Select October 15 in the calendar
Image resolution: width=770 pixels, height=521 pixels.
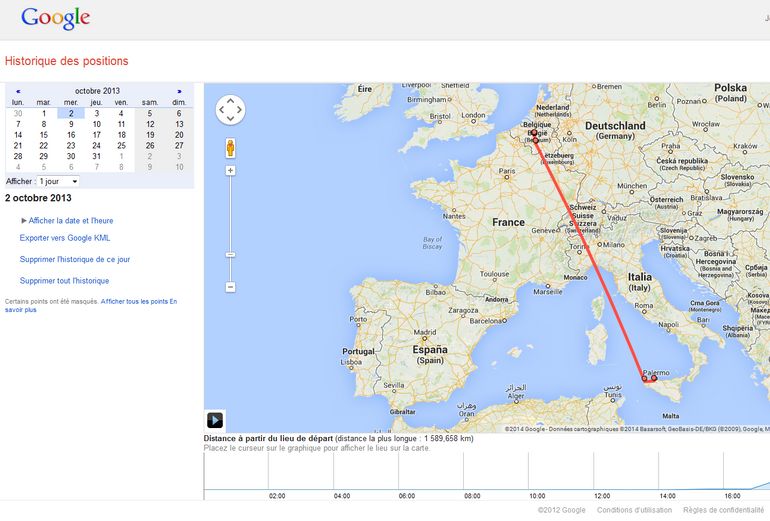(44, 135)
